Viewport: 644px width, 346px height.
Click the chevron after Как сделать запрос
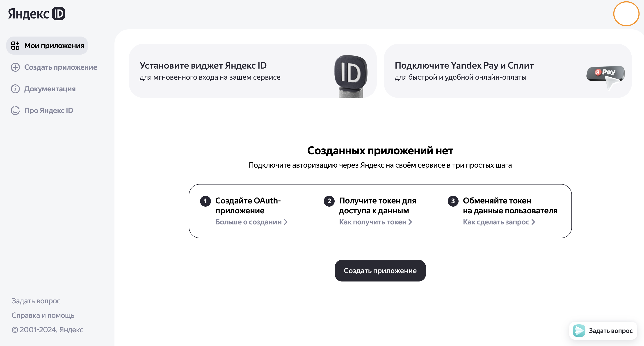533,222
